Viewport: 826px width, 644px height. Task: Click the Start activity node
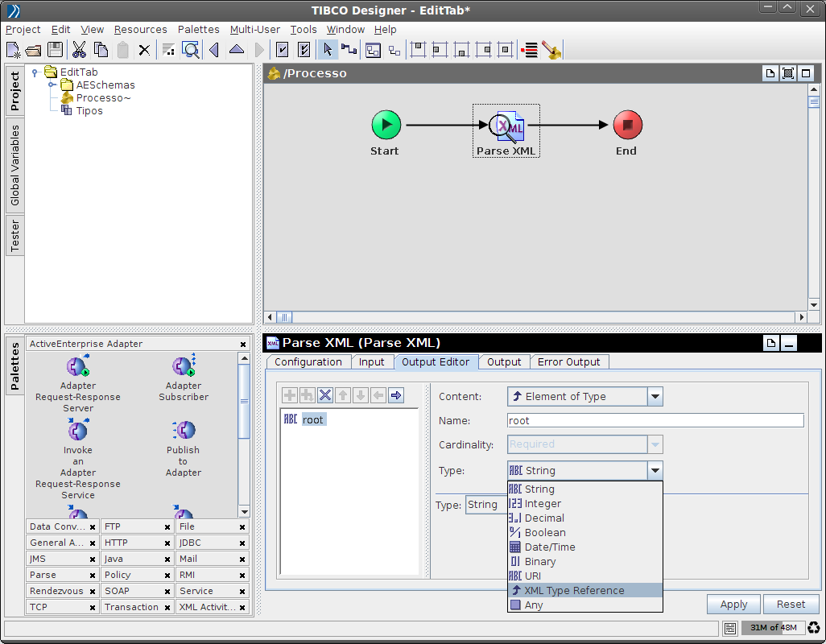click(x=386, y=126)
